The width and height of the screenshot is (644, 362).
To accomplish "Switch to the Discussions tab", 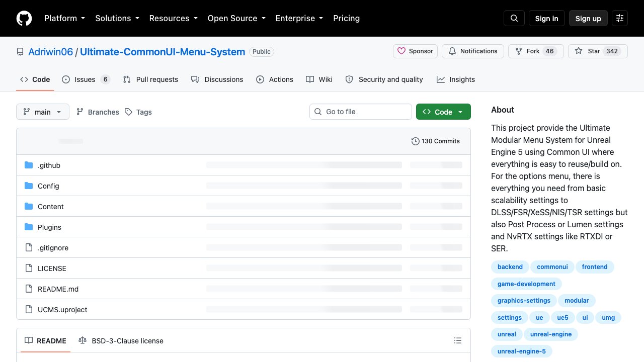I will (217, 79).
